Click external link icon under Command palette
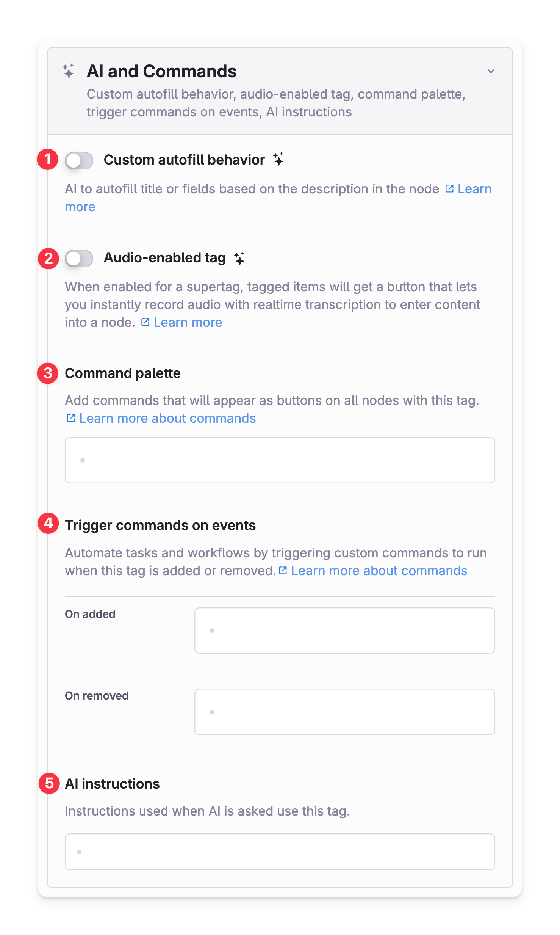 71,418
